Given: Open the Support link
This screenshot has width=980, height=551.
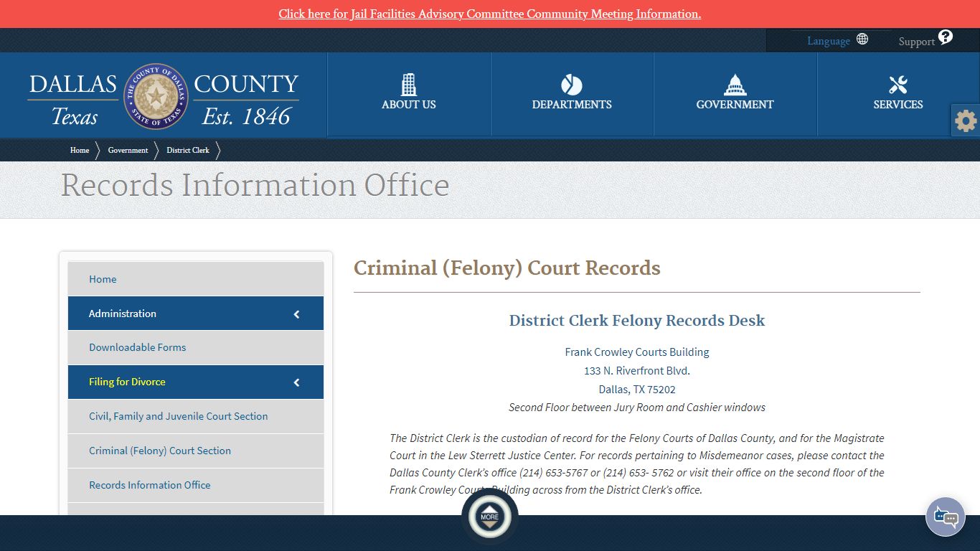Looking at the screenshot, I should pos(916,42).
